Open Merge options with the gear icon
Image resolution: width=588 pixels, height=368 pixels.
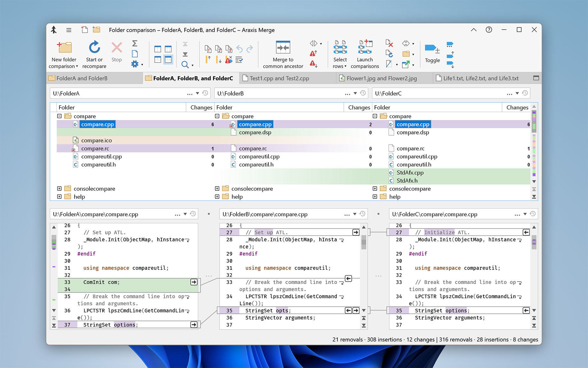tap(134, 63)
